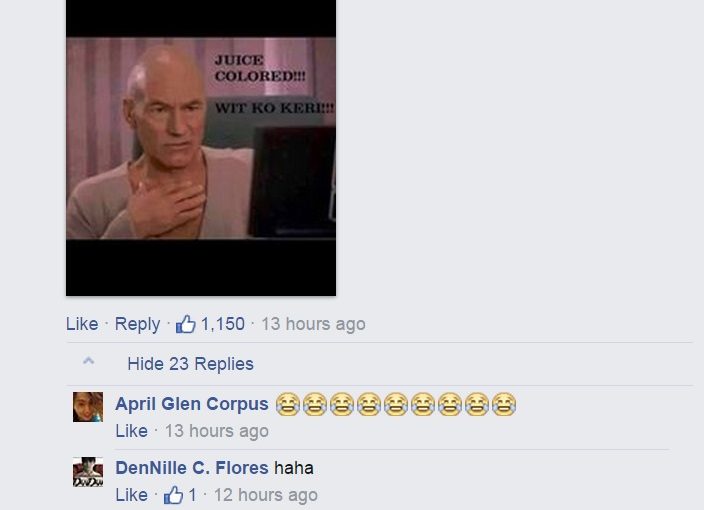This screenshot has height=510, width=704.
Task: Open DenNille C. Flores profile picture
Action: point(88,472)
